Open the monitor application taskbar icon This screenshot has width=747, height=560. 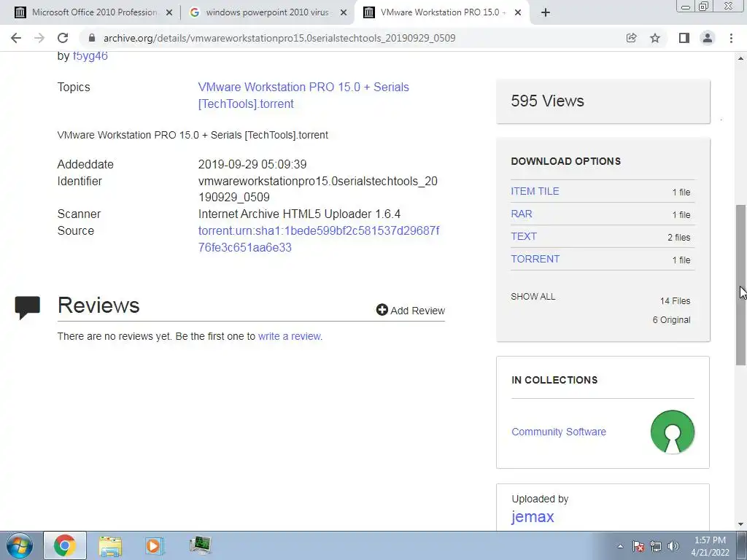click(200, 545)
